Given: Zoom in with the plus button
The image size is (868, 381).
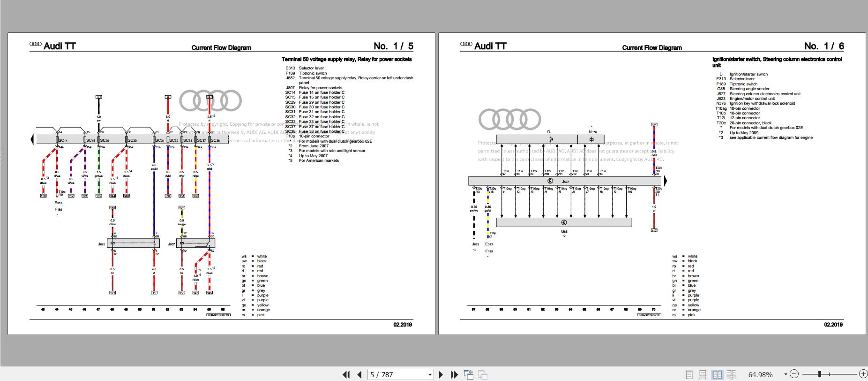Looking at the screenshot, I should (863, 374).
